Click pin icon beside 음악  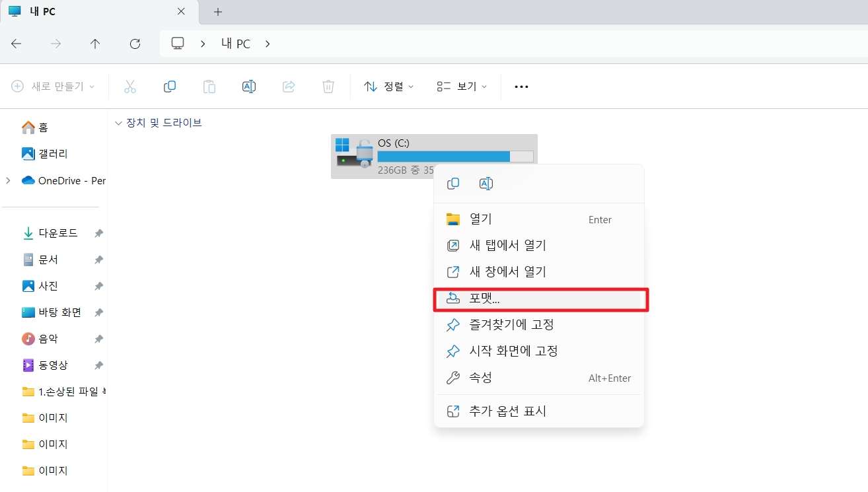(98, 339)
